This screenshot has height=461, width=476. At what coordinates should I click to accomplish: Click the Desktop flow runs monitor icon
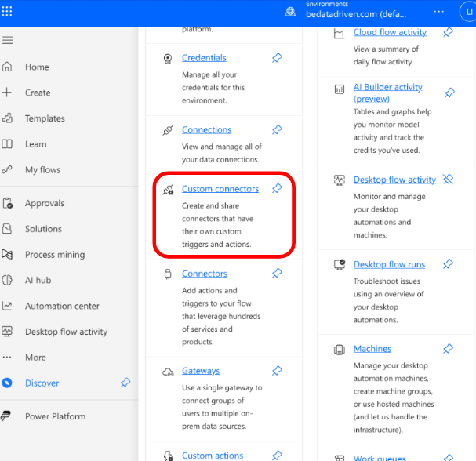coord(340,265)
